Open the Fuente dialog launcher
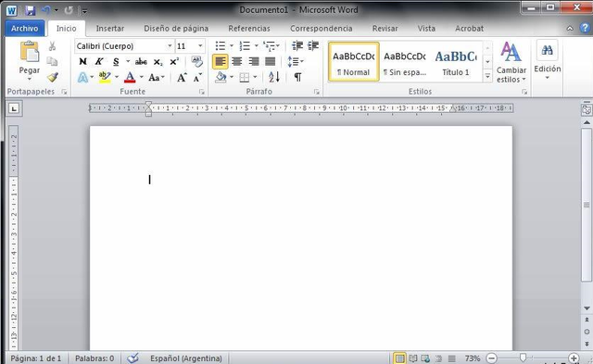593x364 pixels. point(202,92)
